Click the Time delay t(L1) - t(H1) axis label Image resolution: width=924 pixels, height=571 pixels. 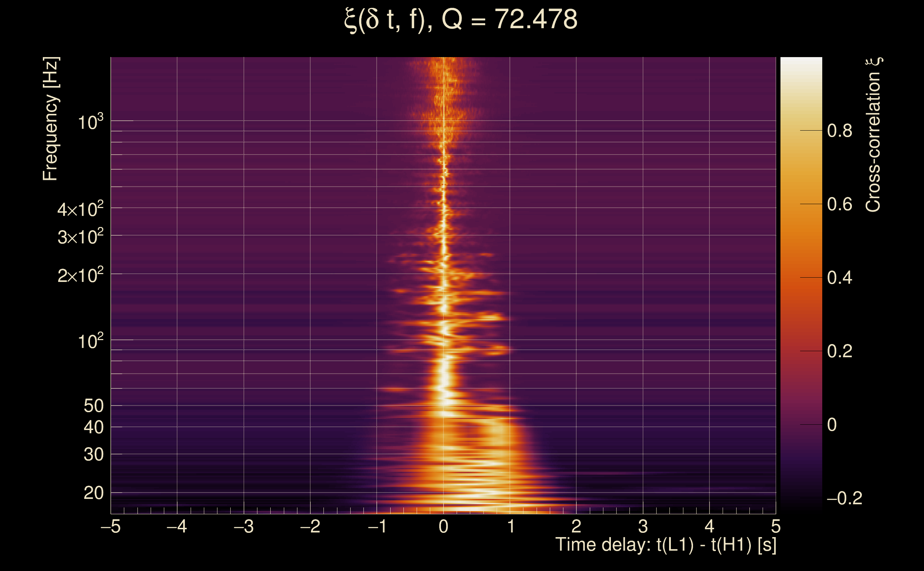coord(666,545)
